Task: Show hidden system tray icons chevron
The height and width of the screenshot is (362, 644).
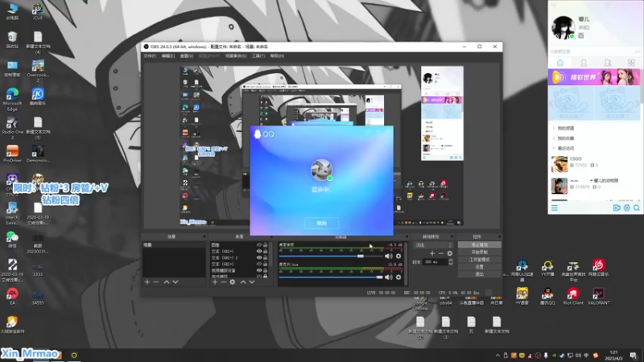Action: click(497, 356)
